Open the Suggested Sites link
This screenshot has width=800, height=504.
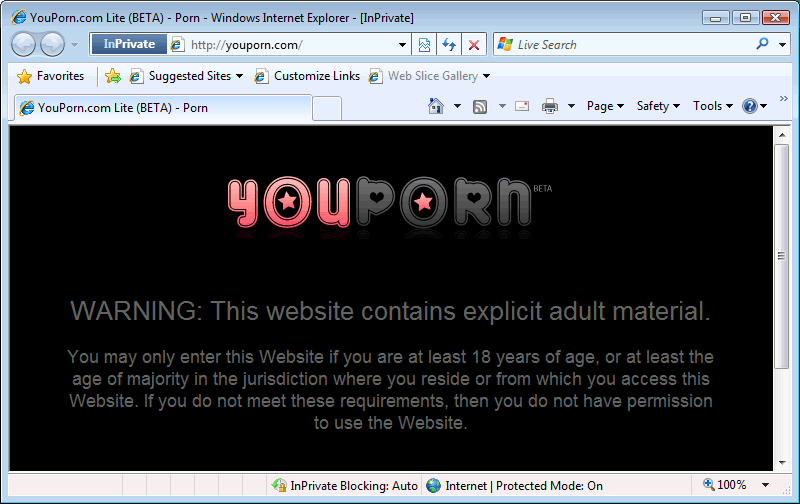(181, 76)
